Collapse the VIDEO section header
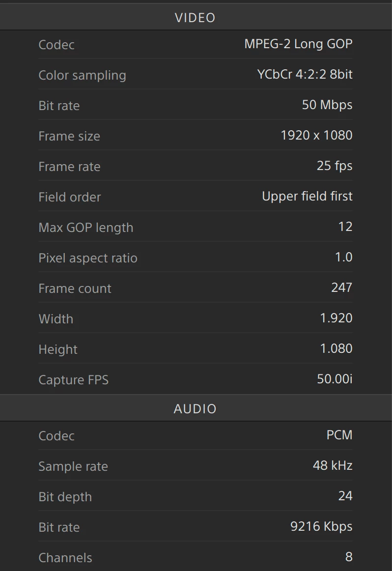Viewport: 392px width, 571px height. point(196,17)
